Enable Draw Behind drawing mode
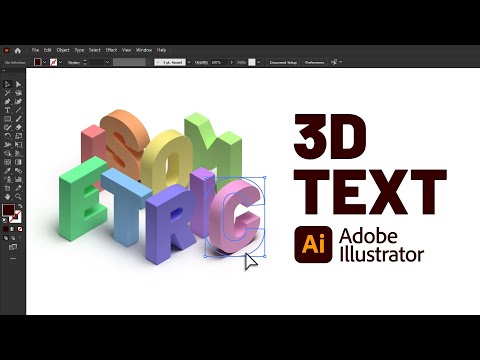Screen dimensions: 480x360 [13, 238]
